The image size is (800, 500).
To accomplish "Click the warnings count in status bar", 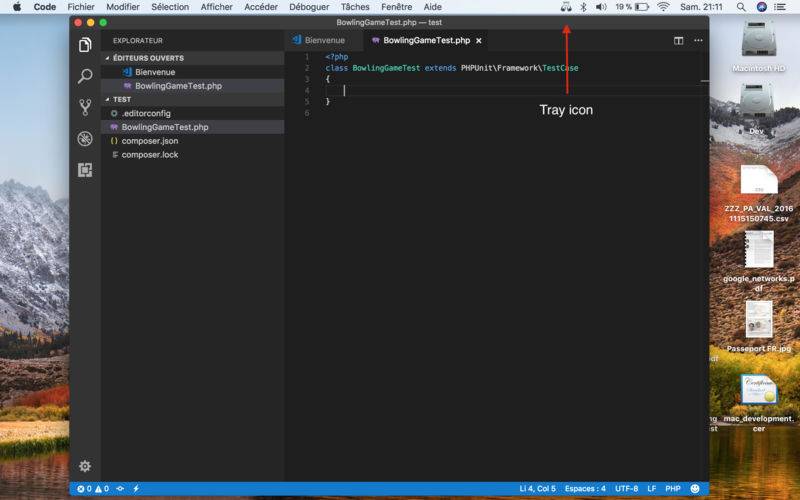I will (x=102, y=489).
